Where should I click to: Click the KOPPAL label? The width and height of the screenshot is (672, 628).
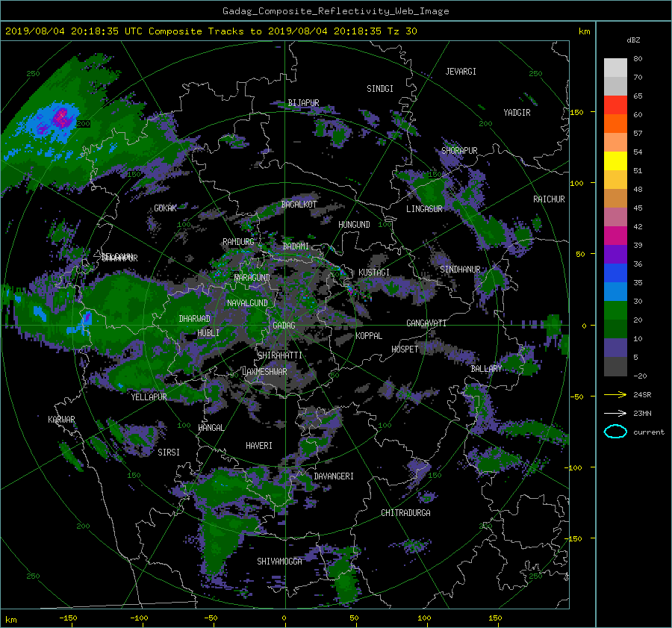369,336
